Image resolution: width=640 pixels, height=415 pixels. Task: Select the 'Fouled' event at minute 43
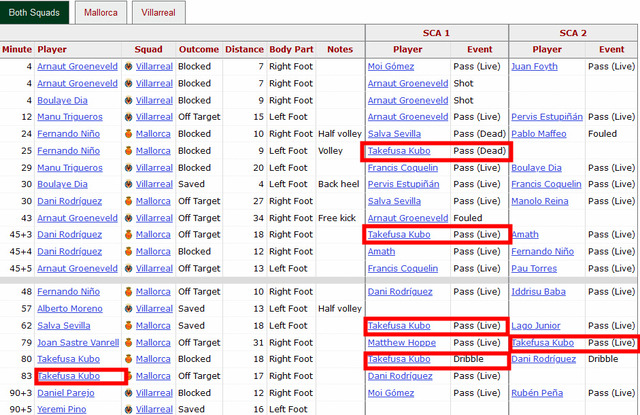click(x=468, y=218)
